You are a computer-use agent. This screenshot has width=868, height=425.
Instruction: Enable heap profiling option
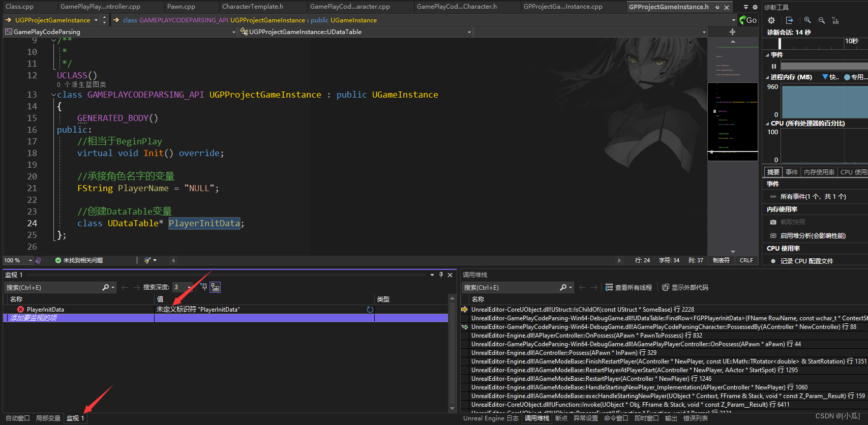[808, 236]
